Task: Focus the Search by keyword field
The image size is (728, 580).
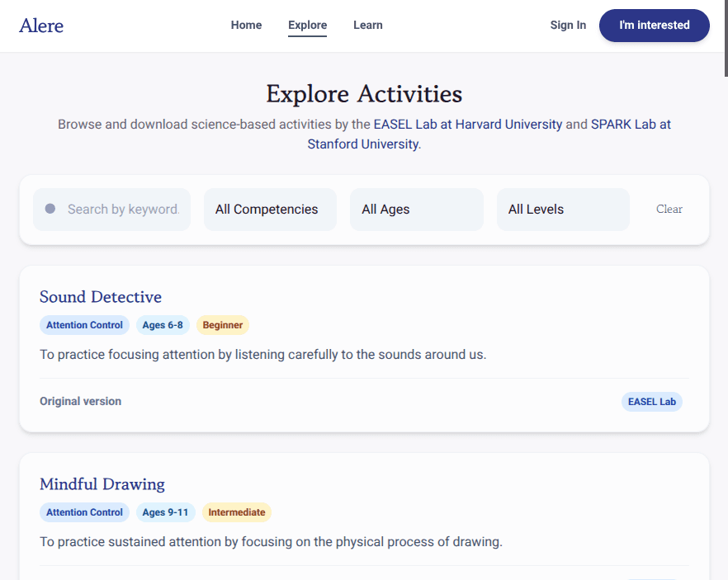Action: coord(112,210)
